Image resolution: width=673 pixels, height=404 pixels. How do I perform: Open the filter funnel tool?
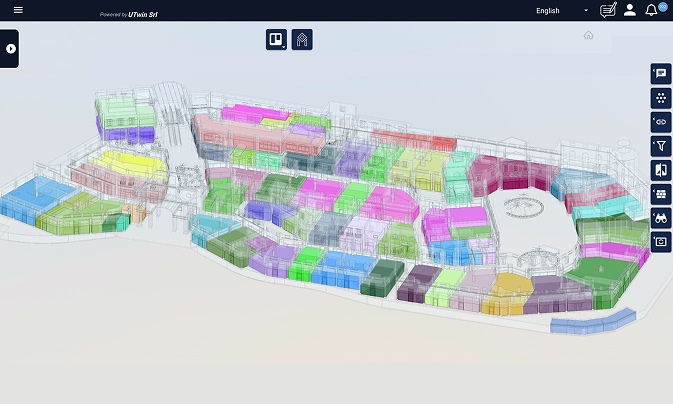[661, 146]
